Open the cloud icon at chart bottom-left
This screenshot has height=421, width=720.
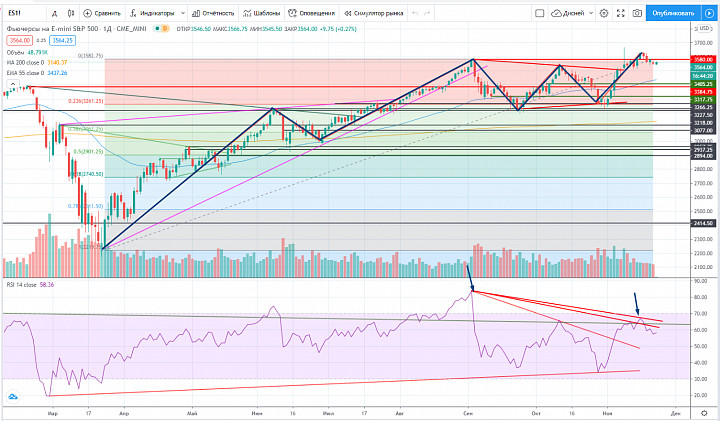13,396
